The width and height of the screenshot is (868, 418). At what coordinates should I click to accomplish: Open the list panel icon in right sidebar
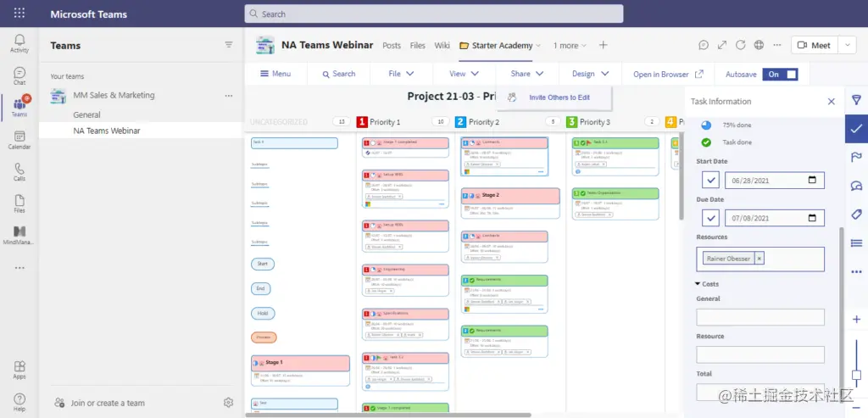[856, 242]
